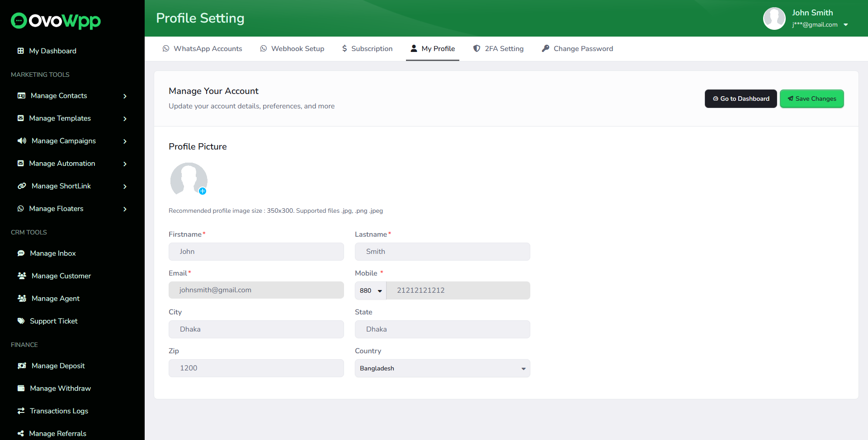Click the Manage Deposit money icon
This screenshot has height=440, width=868.
click(x=22, y=366)
